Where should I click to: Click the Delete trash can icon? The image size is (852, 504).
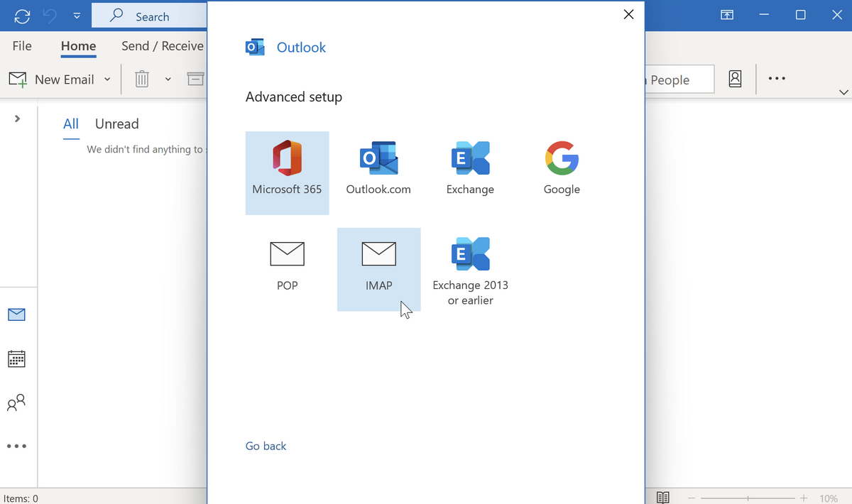click(x=142, y=79)
